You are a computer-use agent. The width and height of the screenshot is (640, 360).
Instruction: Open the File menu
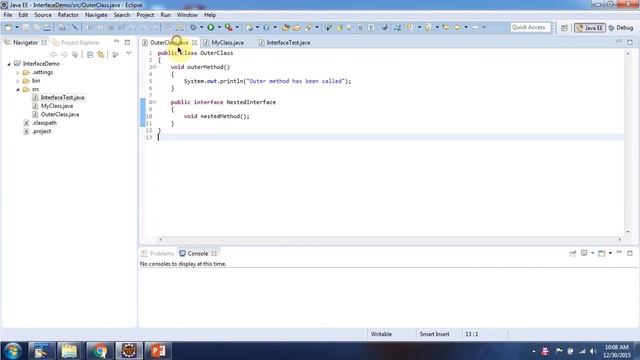click(8, 15)
